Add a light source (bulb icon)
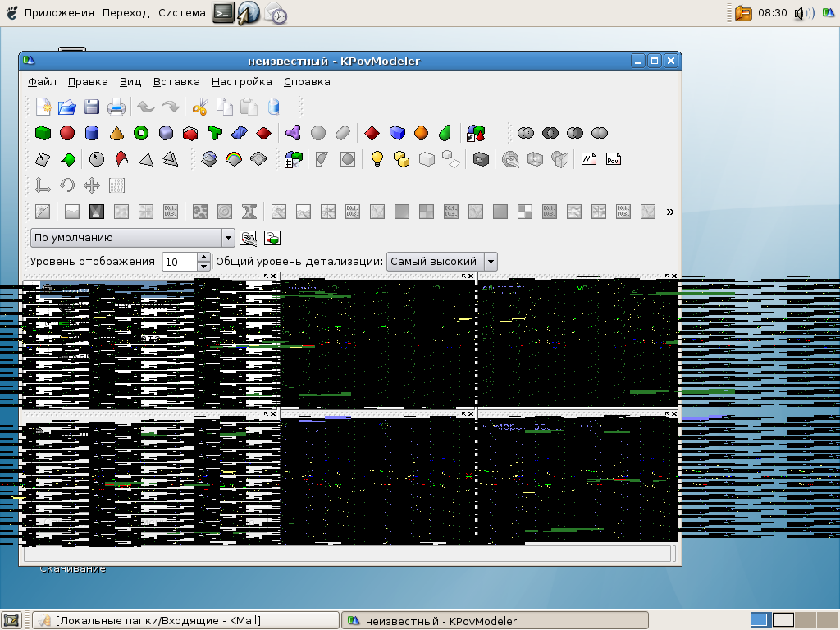This screenshot has width=840, height=630. point(377,159)
